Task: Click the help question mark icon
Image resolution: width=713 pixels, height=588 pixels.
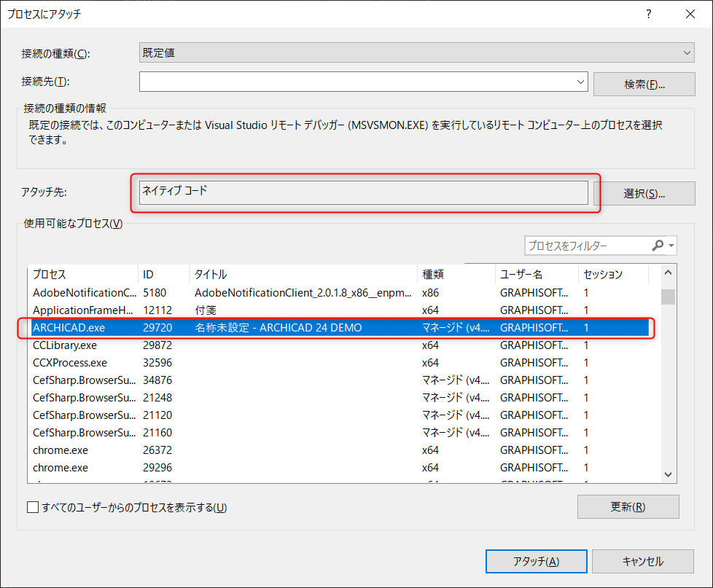Action: pyautogui.click(x=648, y=14)
